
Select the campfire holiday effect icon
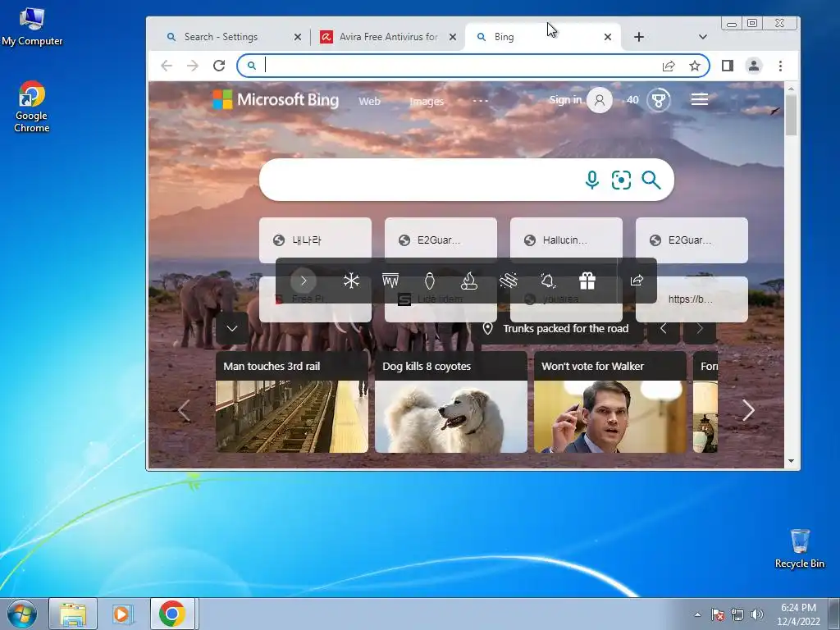coord(468,281)
